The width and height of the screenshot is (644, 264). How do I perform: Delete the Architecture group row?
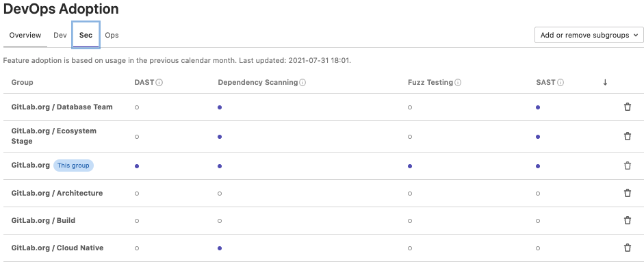[627, 193]
